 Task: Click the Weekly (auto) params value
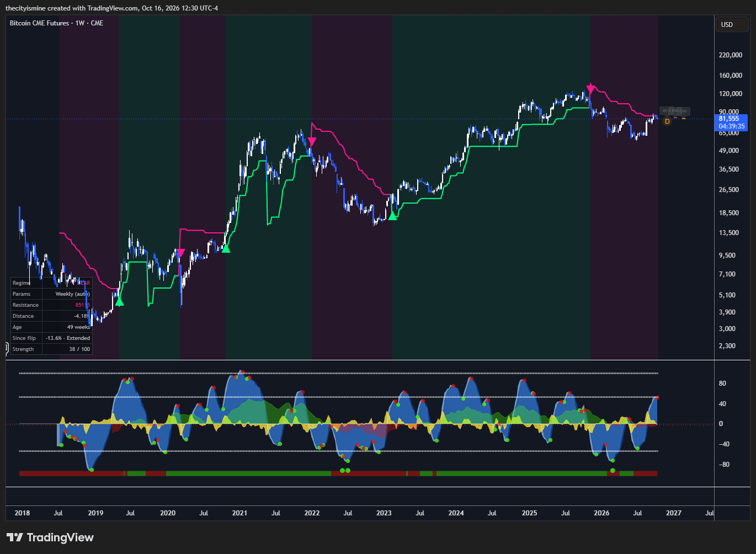pos(72,294)
